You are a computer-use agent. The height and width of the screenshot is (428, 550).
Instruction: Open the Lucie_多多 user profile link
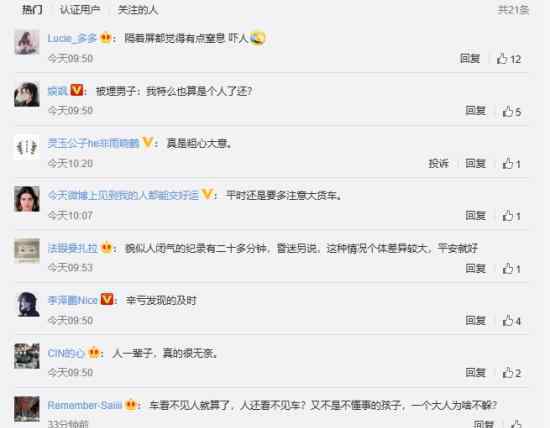click(72, 38)
